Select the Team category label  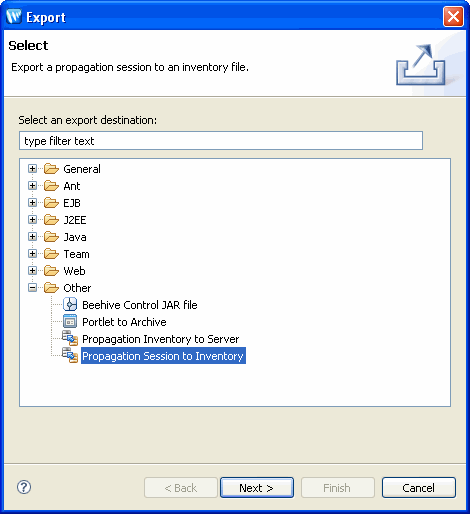pyautogui.click(x=77, y=254)
